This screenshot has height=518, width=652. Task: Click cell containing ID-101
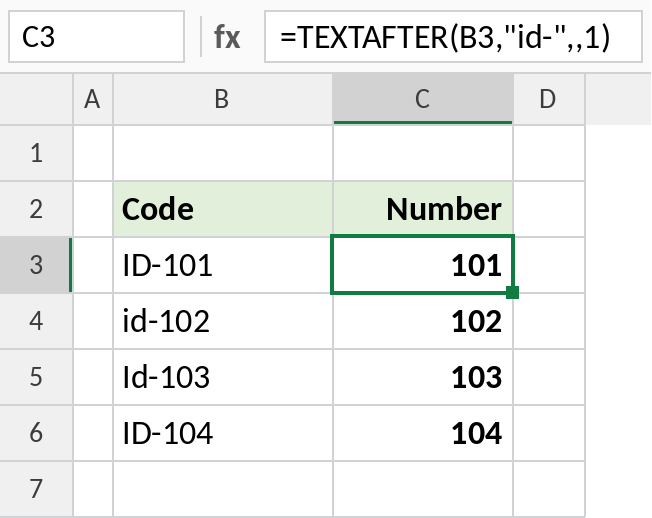point(223,265)
